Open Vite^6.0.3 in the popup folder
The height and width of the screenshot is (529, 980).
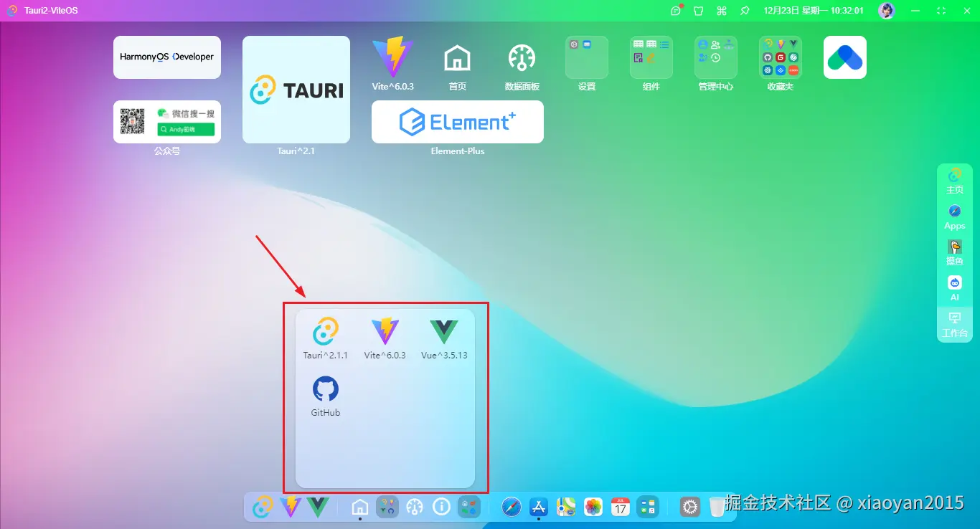pyautogui.click(x=385, y=338)
